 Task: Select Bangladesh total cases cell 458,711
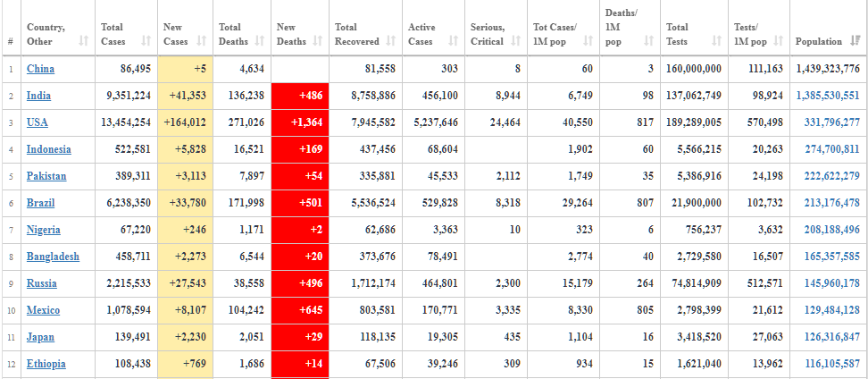[126, 257]
